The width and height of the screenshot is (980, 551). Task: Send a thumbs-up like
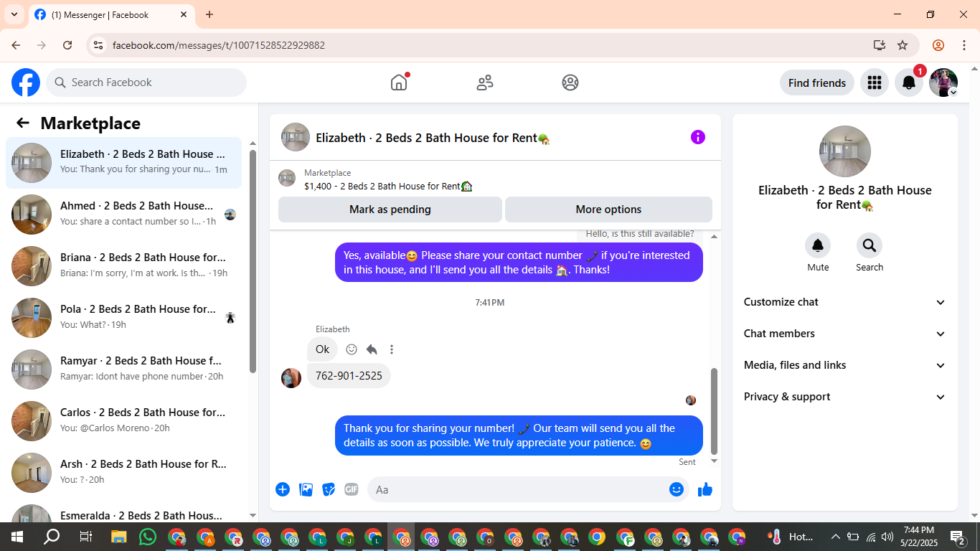[x=705, y=489]
